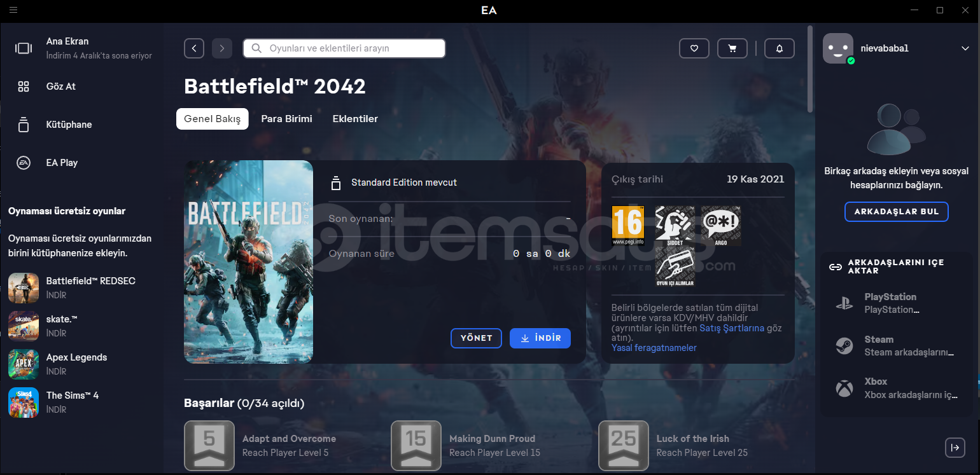Click the search magnifier icon
980x475 pixels.
tap(256, 48)
